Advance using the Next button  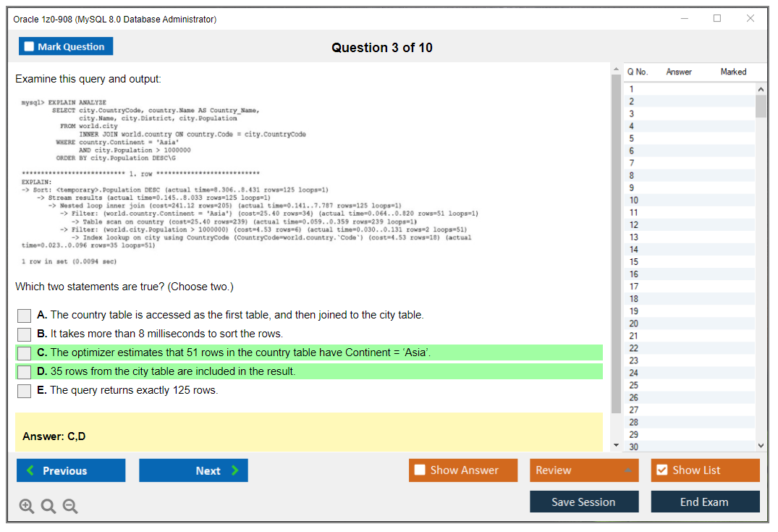coord(193,470)
